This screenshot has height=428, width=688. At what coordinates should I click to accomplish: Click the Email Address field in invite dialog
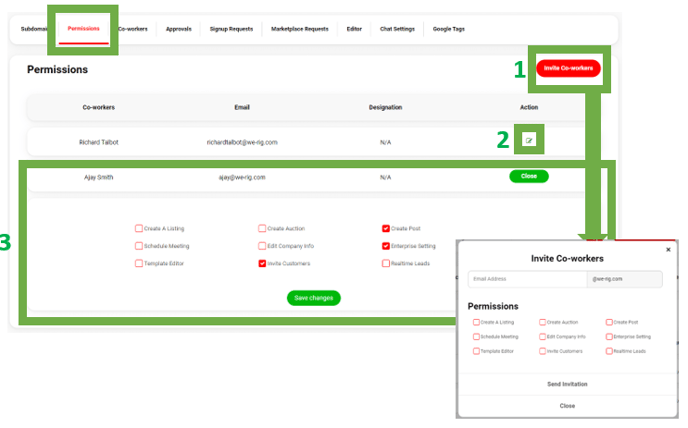(x=522, y=280)
